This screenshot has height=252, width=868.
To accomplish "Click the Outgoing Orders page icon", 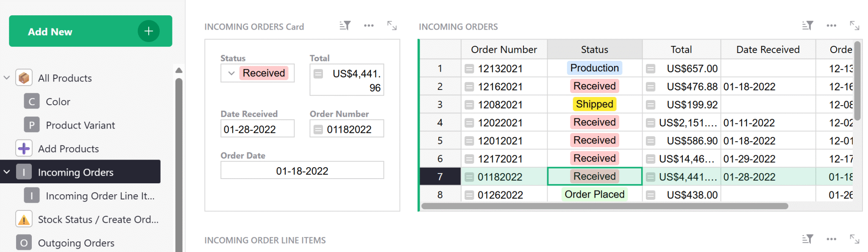I will click(x=24, y=243).
